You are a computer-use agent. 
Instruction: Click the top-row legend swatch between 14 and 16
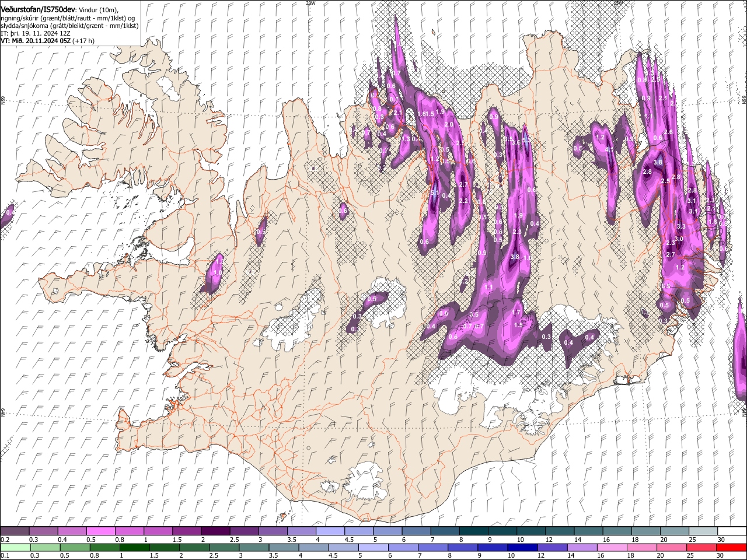point(588,531)
